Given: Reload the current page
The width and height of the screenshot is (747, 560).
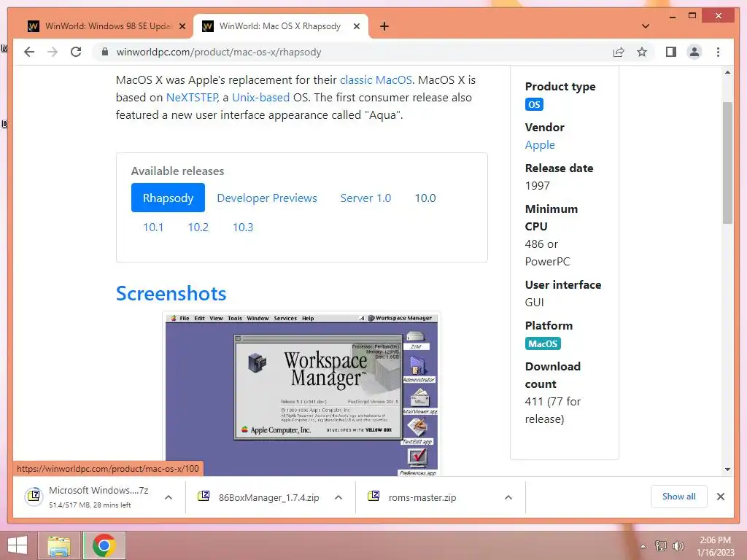Looking at the screenshot, I should pos(76,52).
